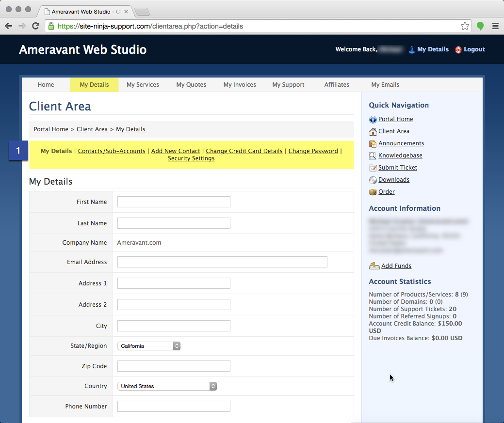
Task: Open Contacts/Sub-Accounts link
Action: [x=112, y=151]
